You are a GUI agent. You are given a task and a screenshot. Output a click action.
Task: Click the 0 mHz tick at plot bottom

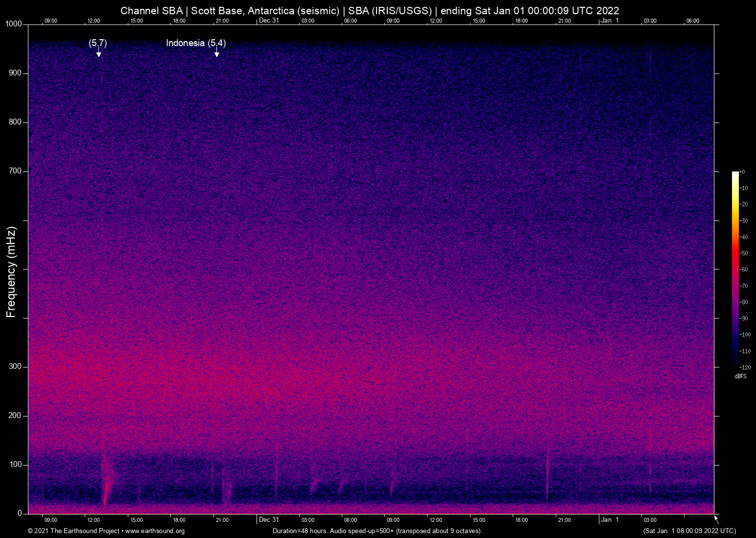tap(19, 513)
